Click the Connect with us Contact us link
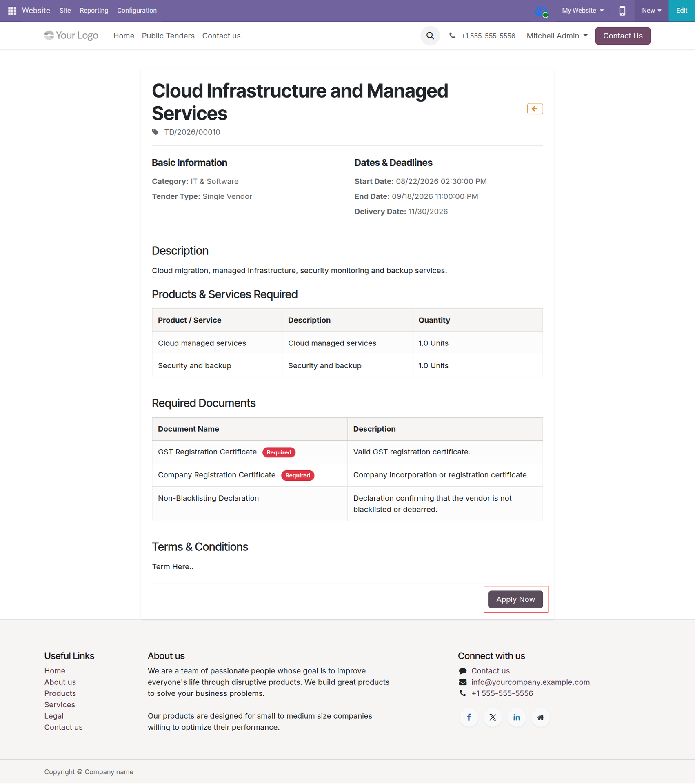Viewport: 695px width, 784px height. tap(490, 671)
